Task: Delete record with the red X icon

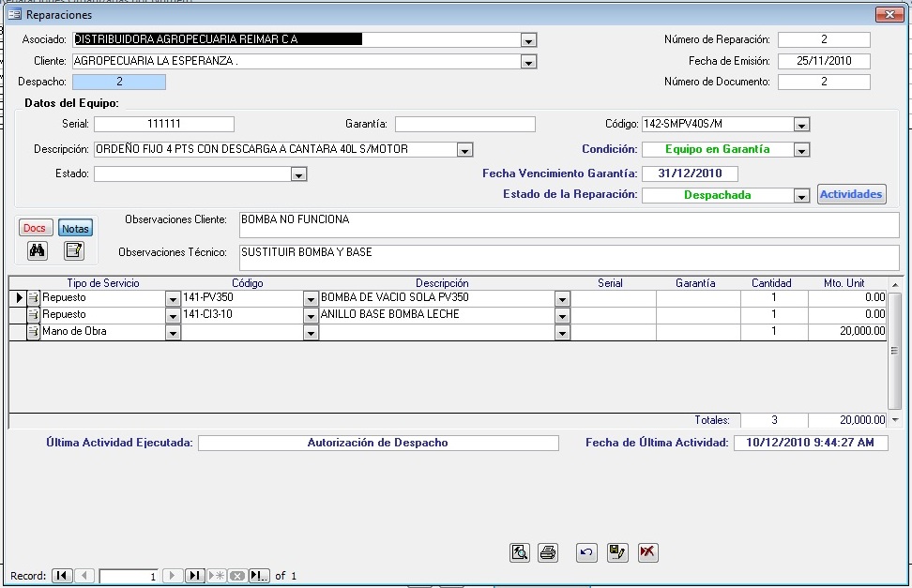Action: (647, 552)
